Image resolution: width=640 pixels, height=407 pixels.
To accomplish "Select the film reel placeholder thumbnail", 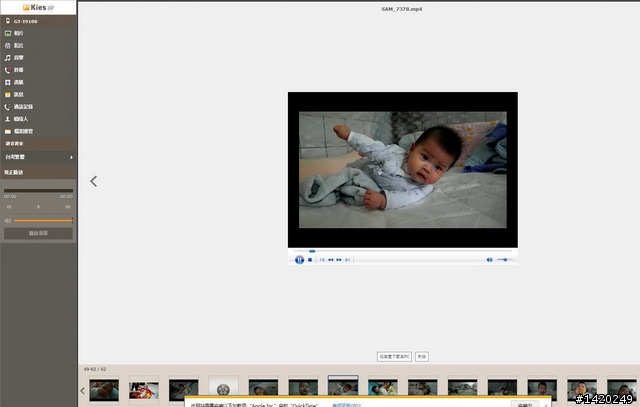I will coord(223,389).
